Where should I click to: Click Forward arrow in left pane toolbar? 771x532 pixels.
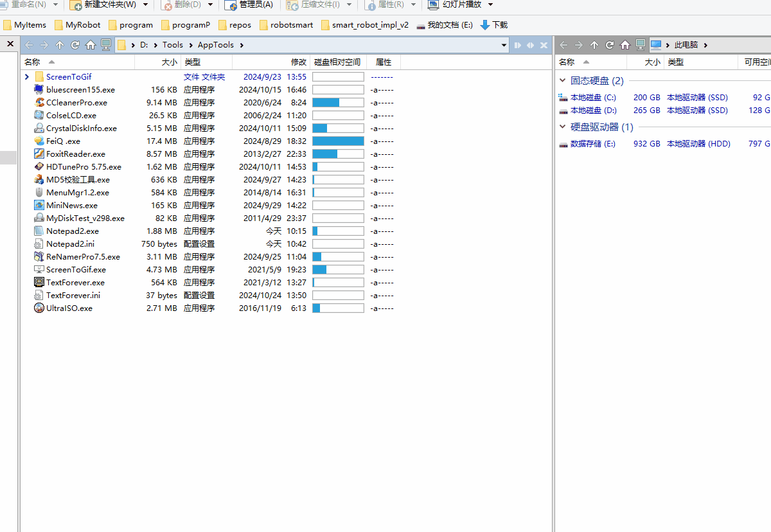click(44, 45)
